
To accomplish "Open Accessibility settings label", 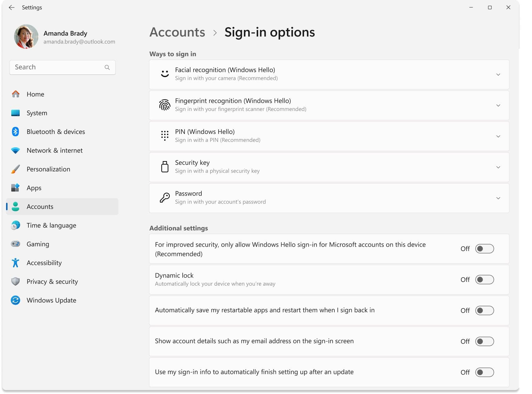I will (x=44, y=263).
